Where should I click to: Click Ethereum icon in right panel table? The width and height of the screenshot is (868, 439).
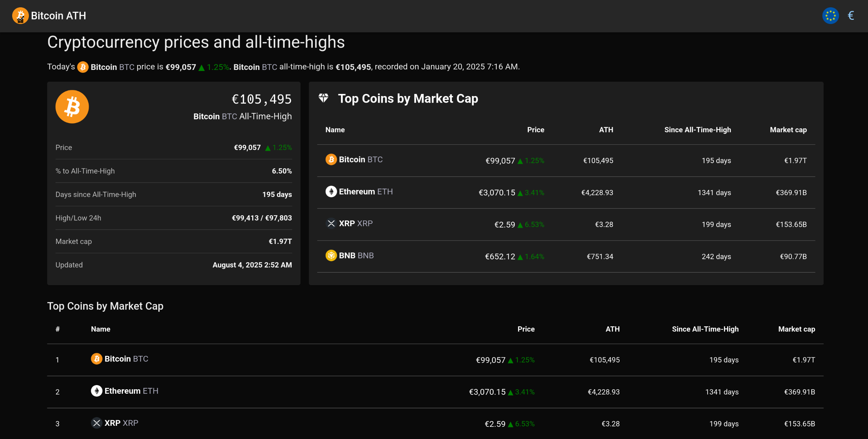tap(331, 192)
